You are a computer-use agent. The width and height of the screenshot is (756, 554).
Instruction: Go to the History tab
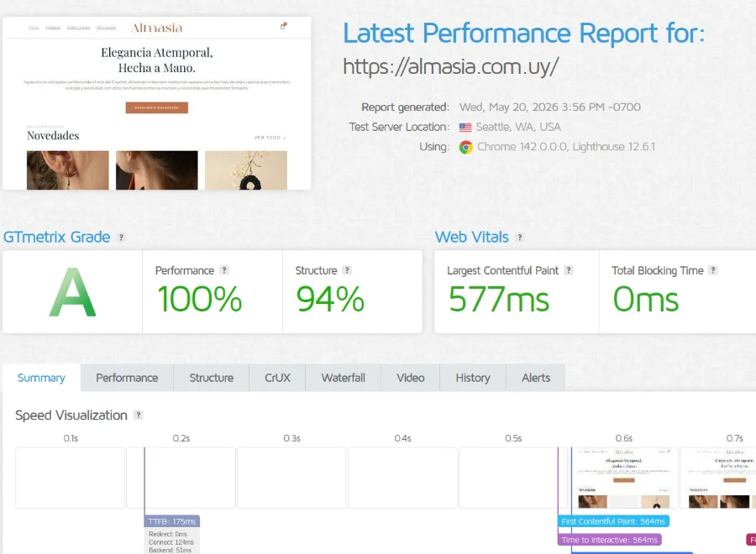point(473,378)
